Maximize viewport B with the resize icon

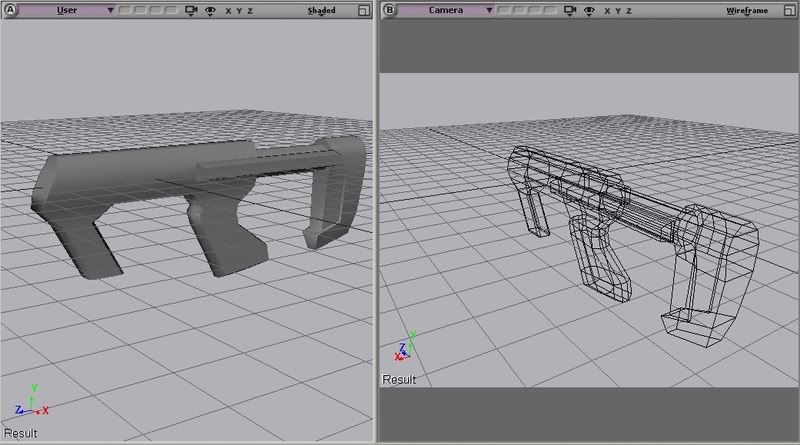tap(789, 11)
